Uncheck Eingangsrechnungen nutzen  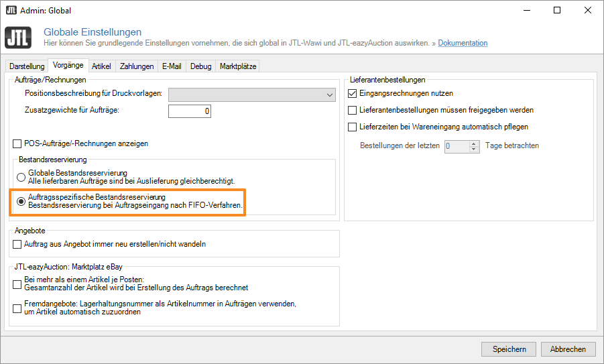(x=353, y=93)
